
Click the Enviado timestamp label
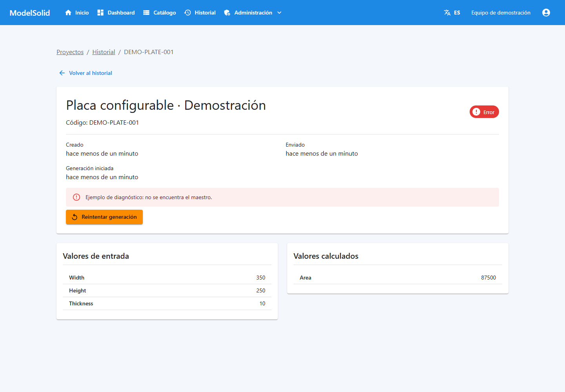point(295,145)
